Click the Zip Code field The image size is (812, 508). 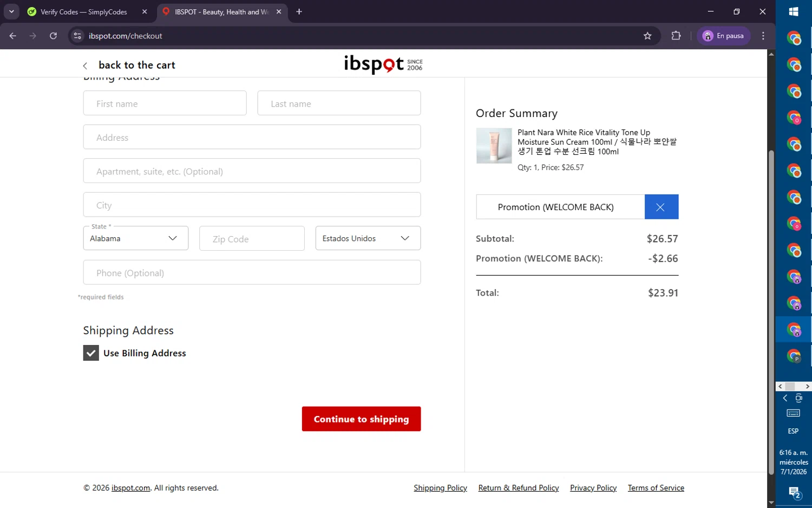click(x=252, y=238)
